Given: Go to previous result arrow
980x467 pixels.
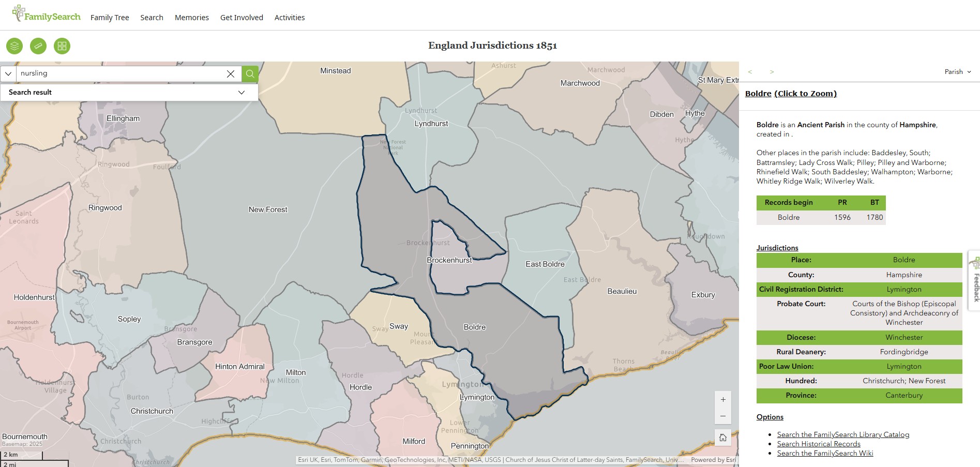Looking at the screenshot, I should pyautogui.click(x=750, y=72).
